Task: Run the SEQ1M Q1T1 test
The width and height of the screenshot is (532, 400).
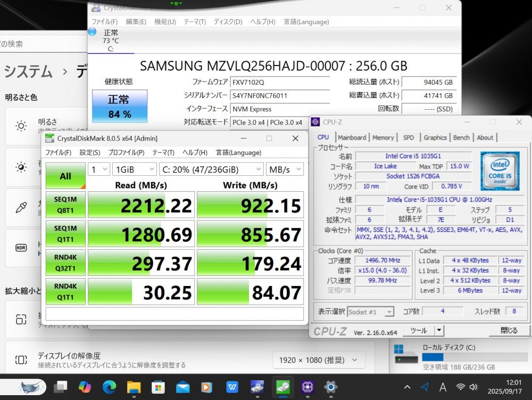Action: coord(65,234)
